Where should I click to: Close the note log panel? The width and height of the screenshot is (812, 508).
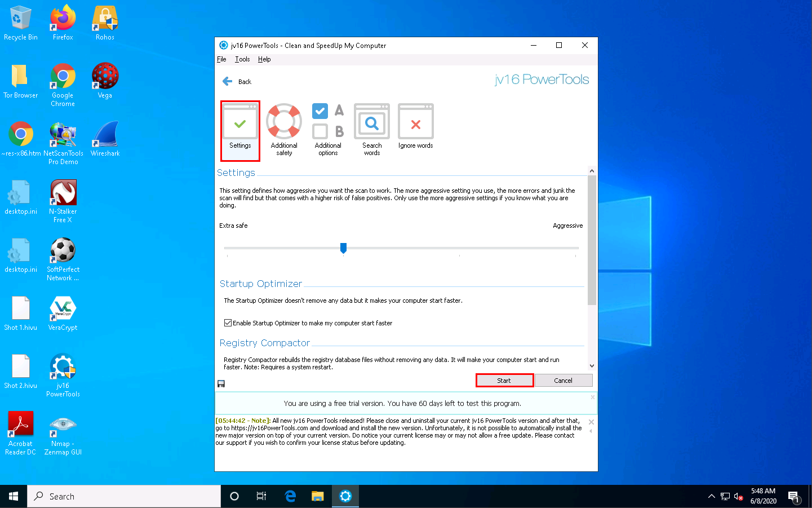click(591, 422)
